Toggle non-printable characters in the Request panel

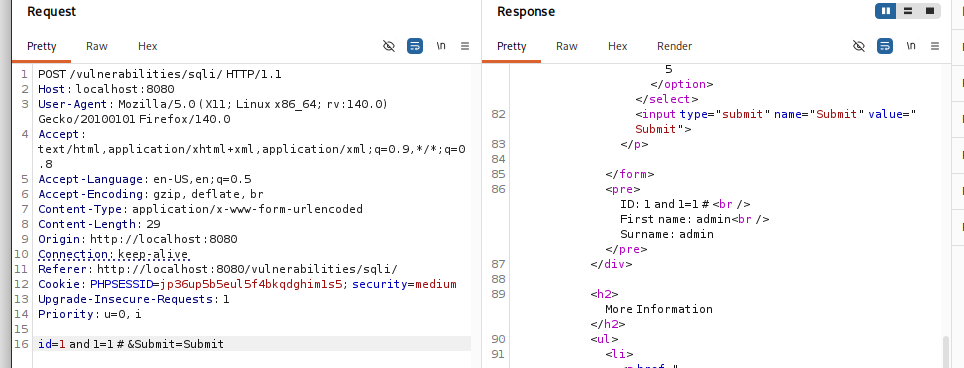(x=389, y=46)
